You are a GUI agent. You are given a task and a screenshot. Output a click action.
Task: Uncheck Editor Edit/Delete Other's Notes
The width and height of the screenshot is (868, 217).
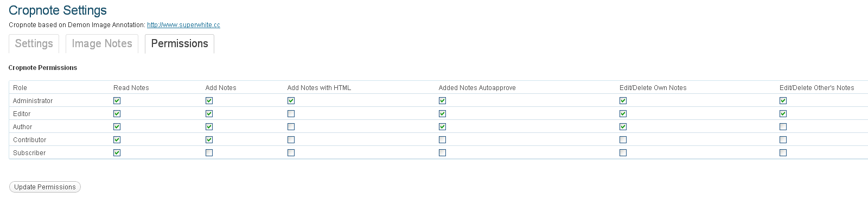[x=783, y=113]
